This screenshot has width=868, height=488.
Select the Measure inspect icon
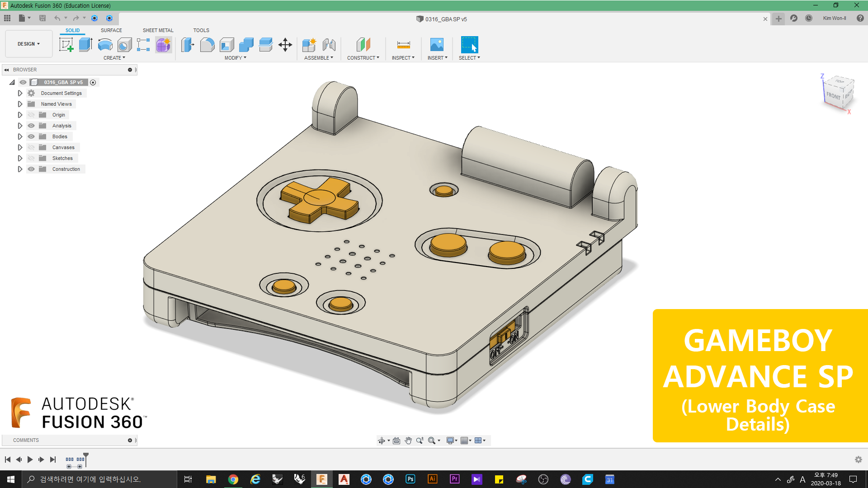[x=403, y=45]
